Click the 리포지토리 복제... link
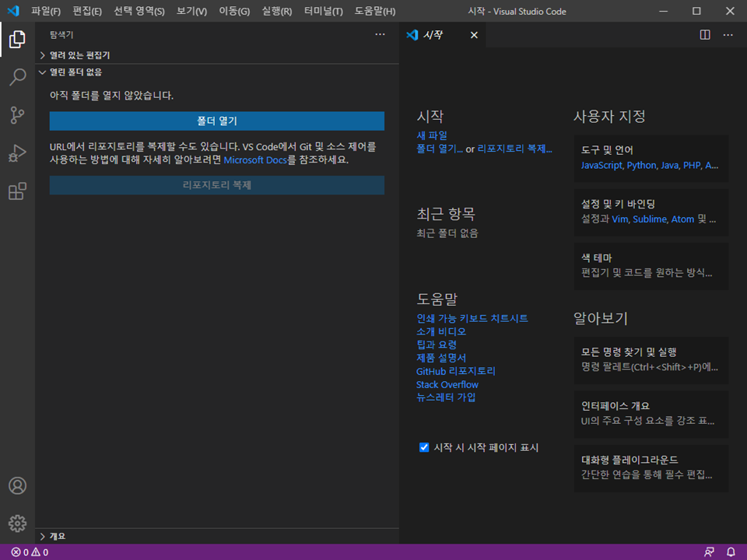Screen dimensions: 747x560 click(x=514, y=149)
